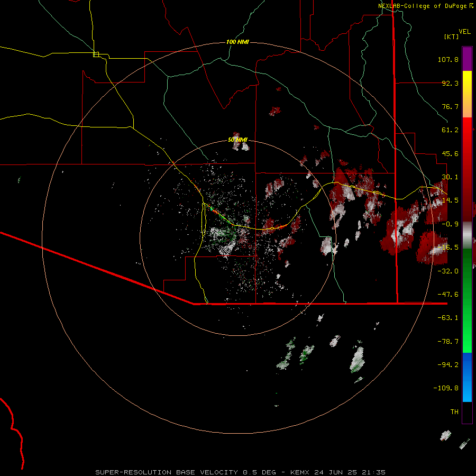Image resolution: width=476 pixels, height=476 pixels.
Task: Click the 50 NMI range ring label
Action: [237, 140]
